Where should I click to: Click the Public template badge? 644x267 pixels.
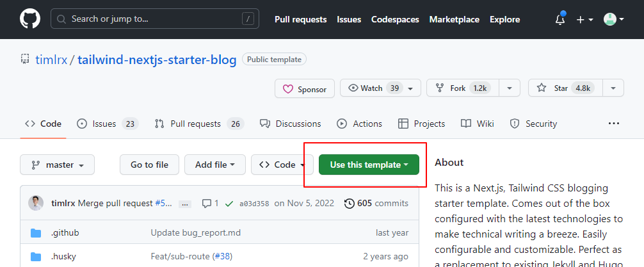coord(275,60)
